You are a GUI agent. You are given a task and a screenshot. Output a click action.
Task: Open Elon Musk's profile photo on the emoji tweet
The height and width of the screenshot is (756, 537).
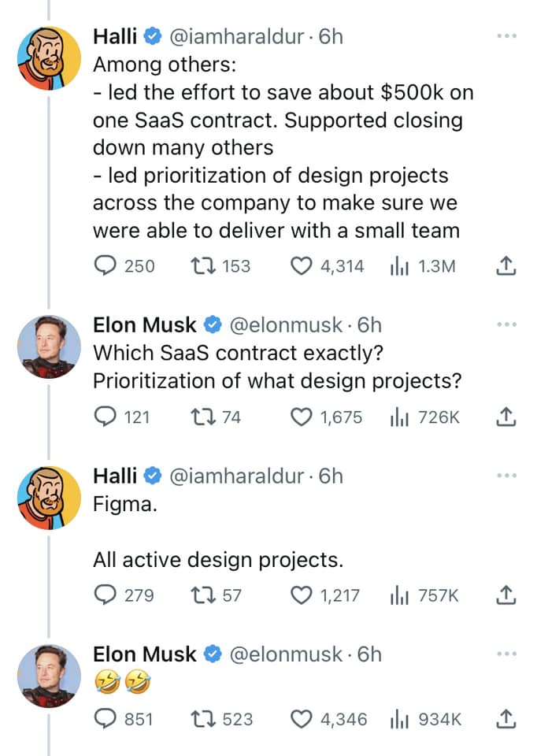tap(49, 676)
